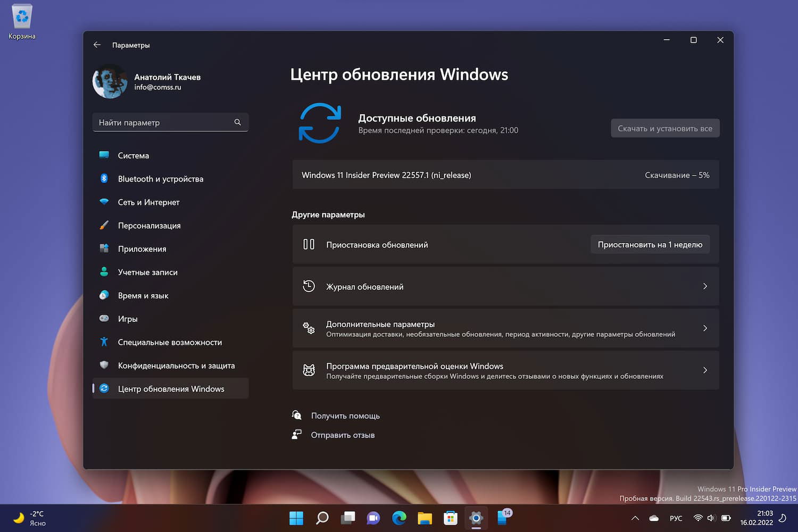Open Дополнительные параметры with the arrow

[x=705, y=328]
